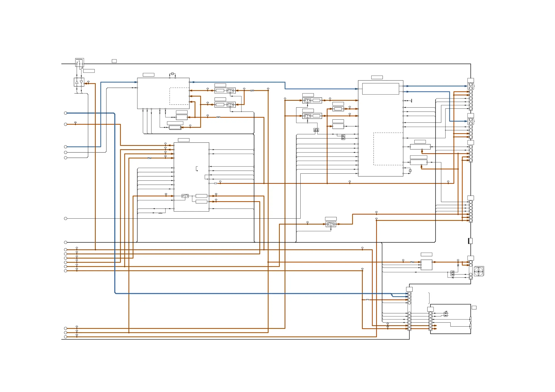Screen dimensions: 555x392
Task: Click the top pin of upper-right connector
Action: click(470, 84)
